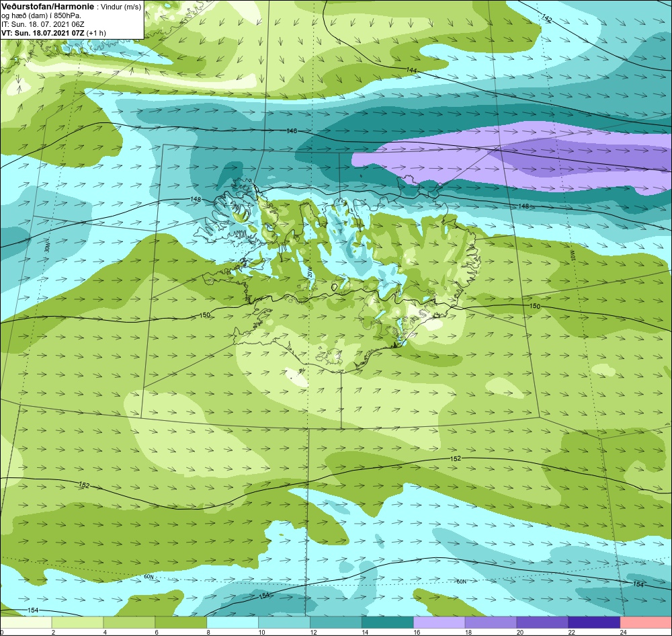
Task: Click the IT: Sun. 18.07.2021 06Z line
Action: tap(43, 24)
